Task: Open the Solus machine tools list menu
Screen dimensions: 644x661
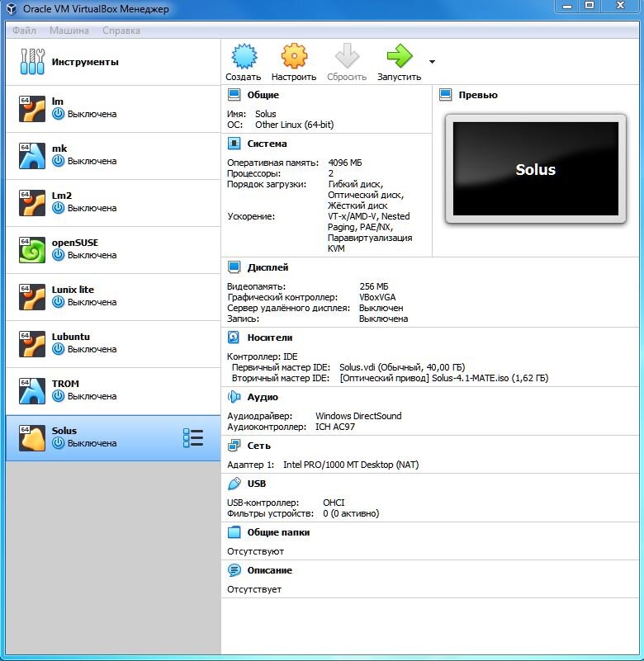Action: pos(193,438)
